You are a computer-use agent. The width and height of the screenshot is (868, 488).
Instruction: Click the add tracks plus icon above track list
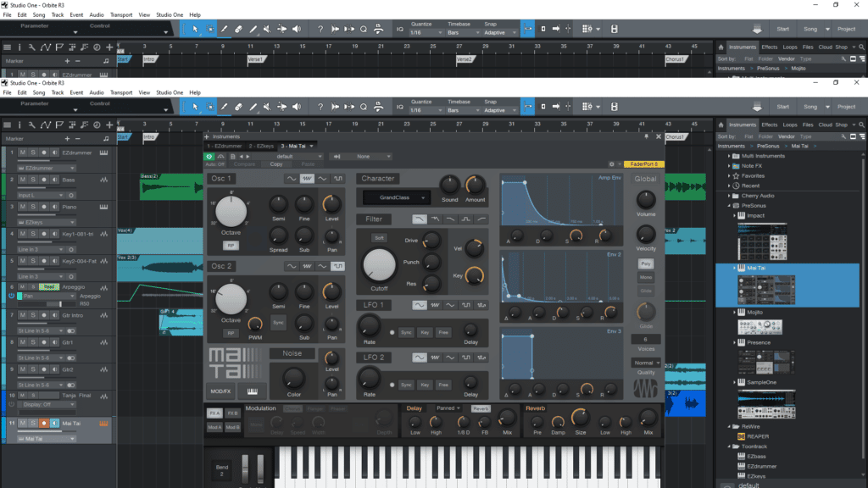pos(109,125)
